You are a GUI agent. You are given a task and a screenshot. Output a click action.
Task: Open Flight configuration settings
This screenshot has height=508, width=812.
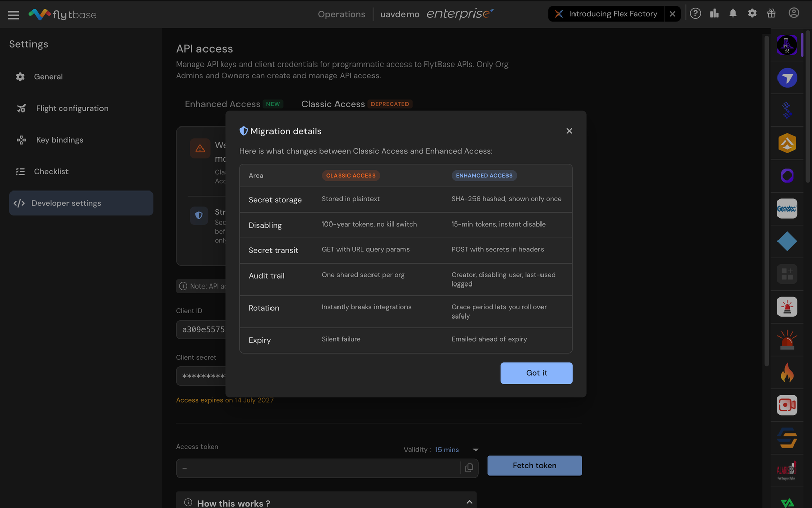point(81,108)
